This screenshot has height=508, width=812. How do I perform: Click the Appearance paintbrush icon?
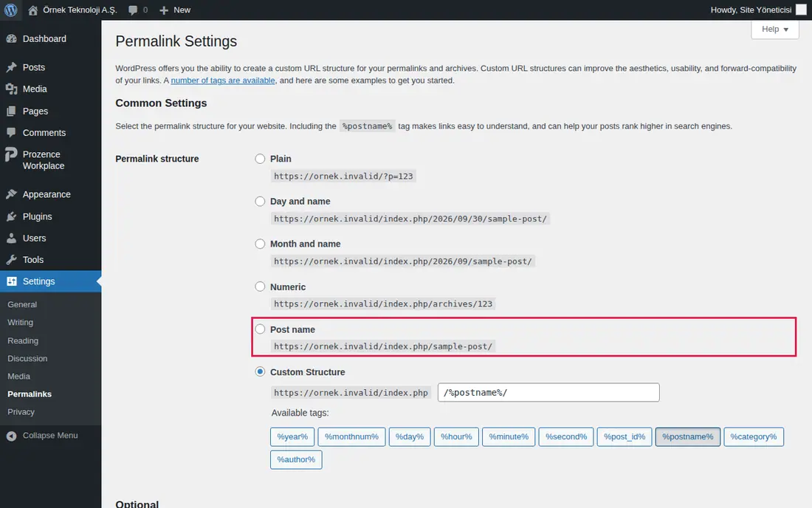click(11, 194)
